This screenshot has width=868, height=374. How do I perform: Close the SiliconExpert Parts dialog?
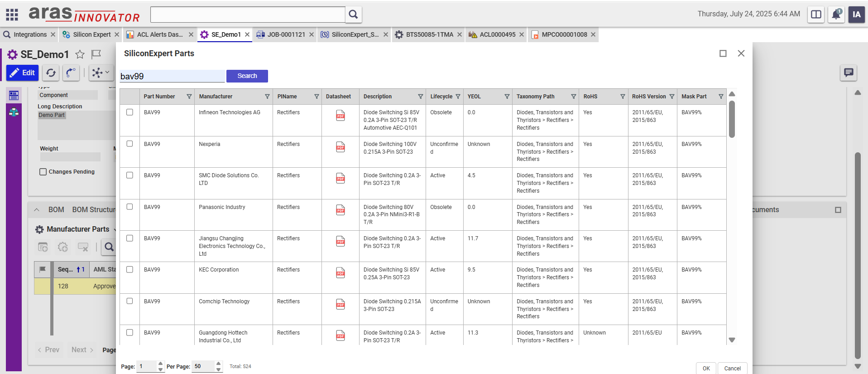pos(741,53)
